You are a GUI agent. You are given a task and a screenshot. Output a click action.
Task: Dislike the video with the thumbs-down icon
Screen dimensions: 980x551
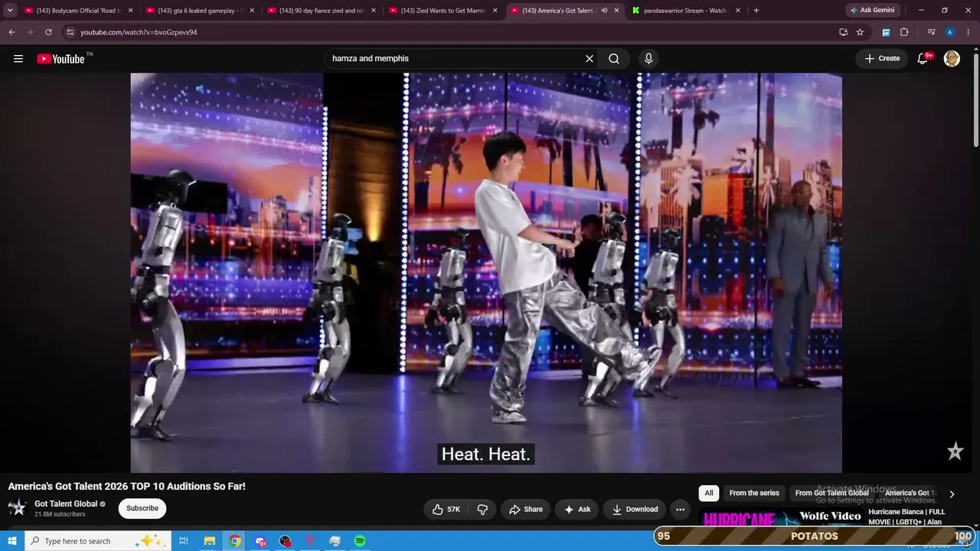[x=482, y=510]
